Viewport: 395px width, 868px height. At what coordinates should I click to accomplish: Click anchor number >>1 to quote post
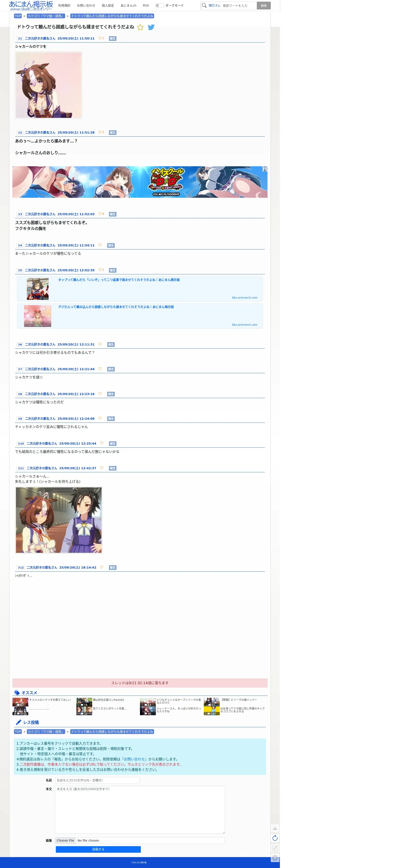20,38
